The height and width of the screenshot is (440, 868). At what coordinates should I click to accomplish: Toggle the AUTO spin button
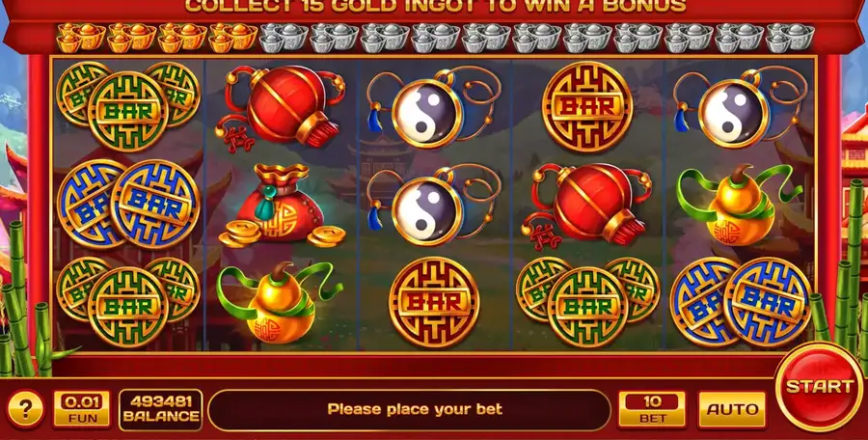(x=732, y=409)
